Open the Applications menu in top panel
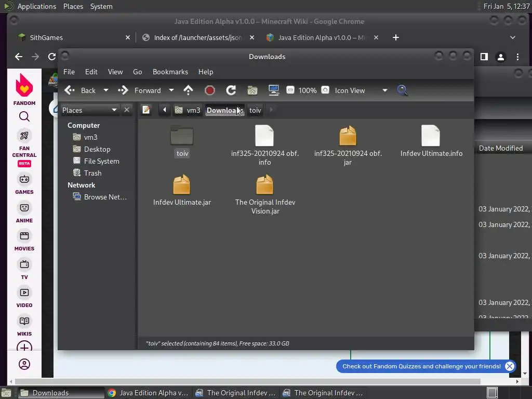 (x=37, y=6)
